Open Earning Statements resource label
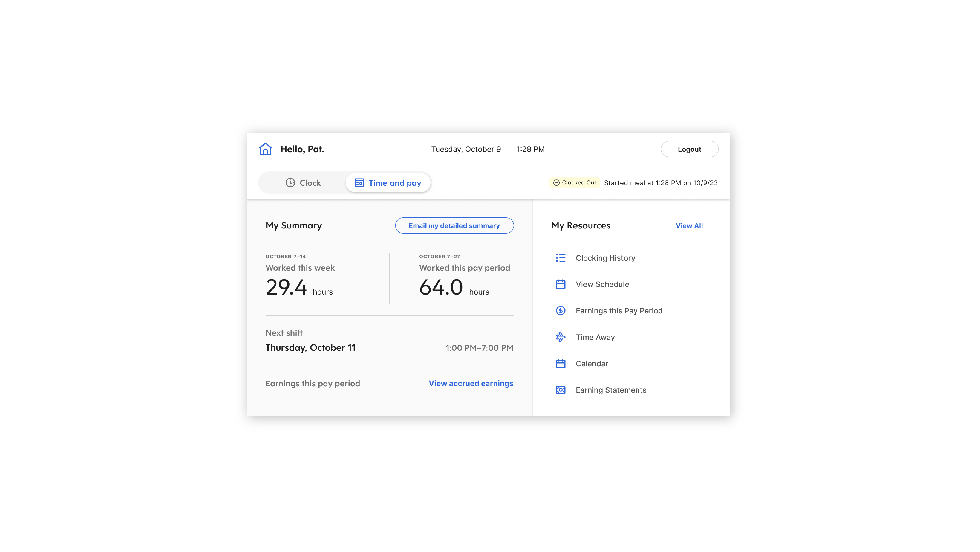Image resolution: width=980 pixels, height=552 pixels. [611, 390]
